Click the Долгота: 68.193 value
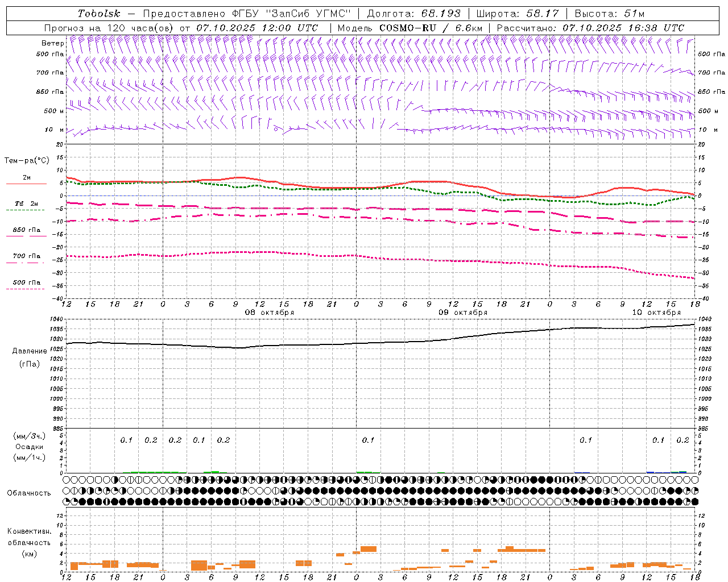Screen dimensions: 728x582 click(x=413, y=14)
